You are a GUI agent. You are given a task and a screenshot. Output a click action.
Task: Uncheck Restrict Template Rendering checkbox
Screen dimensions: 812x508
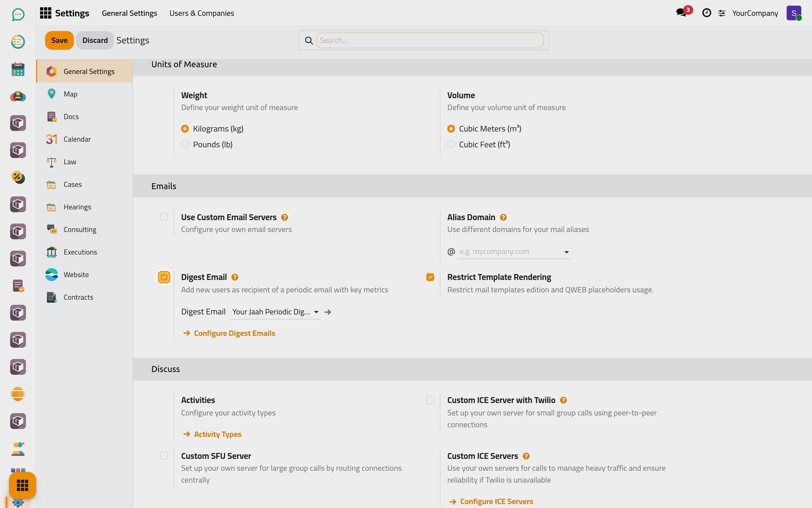coord(430,277)
